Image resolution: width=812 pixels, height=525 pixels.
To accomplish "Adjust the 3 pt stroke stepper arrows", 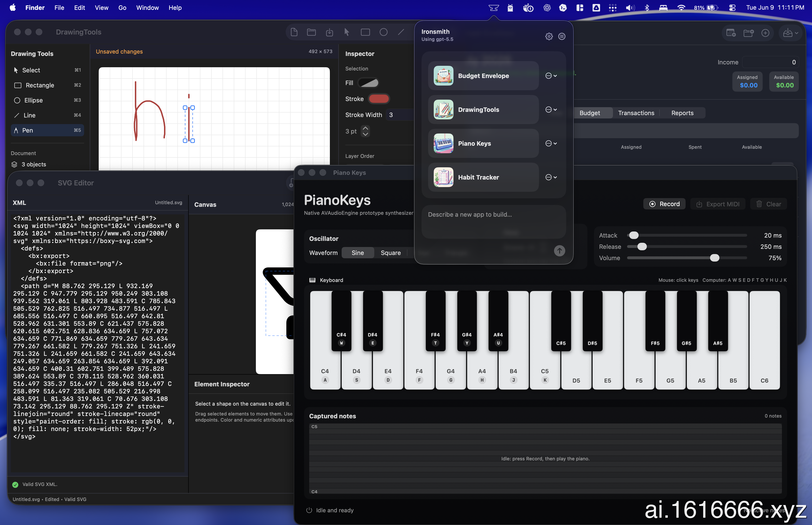I will [365, 131].
